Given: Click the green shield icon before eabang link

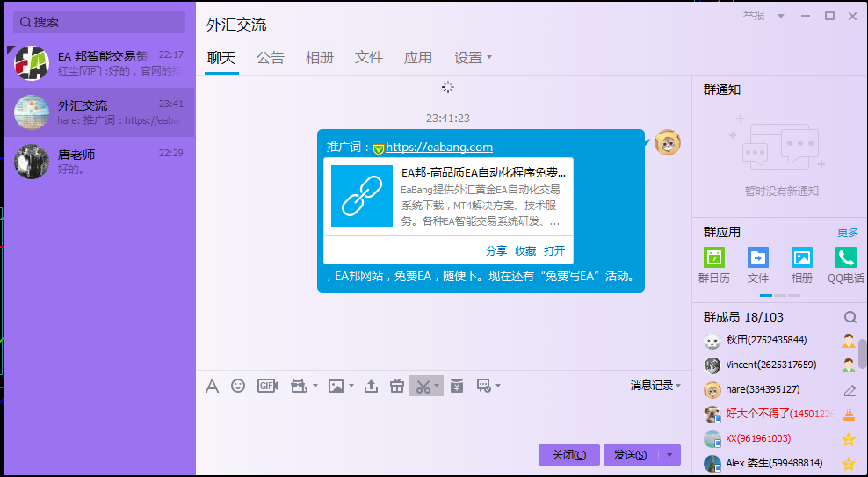Looking at the screenshot, I should (x=379, y=148).
